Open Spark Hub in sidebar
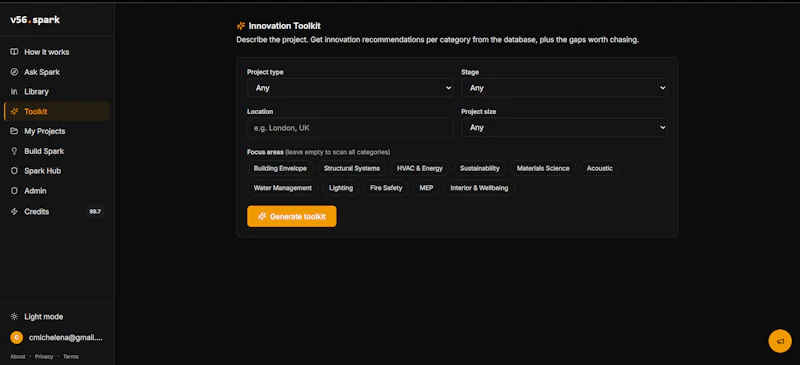Viewport: 800px width, 365px height. [57, 171]
